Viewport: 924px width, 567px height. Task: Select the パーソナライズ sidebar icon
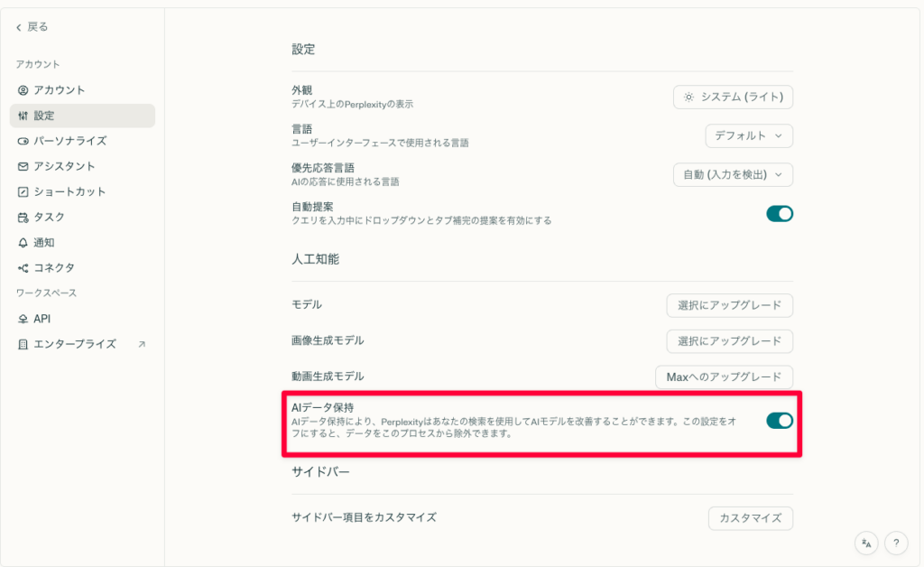21,142
